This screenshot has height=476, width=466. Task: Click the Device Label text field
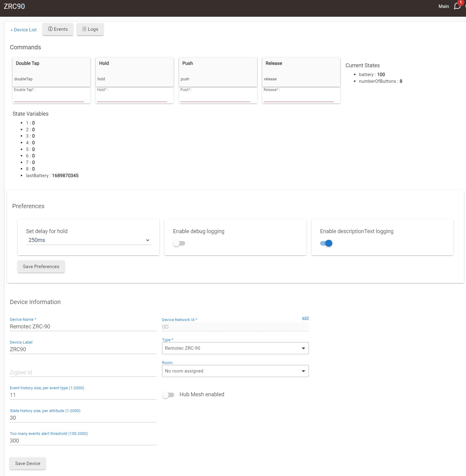[83, 349]
